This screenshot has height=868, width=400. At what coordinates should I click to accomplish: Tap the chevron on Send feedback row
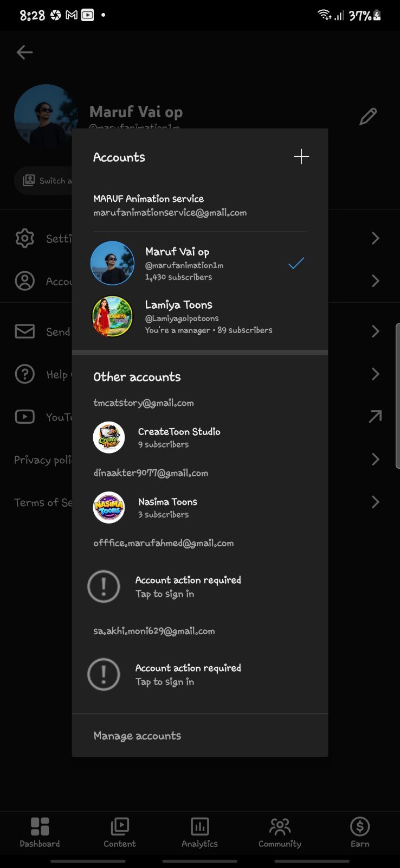point(376,331)
